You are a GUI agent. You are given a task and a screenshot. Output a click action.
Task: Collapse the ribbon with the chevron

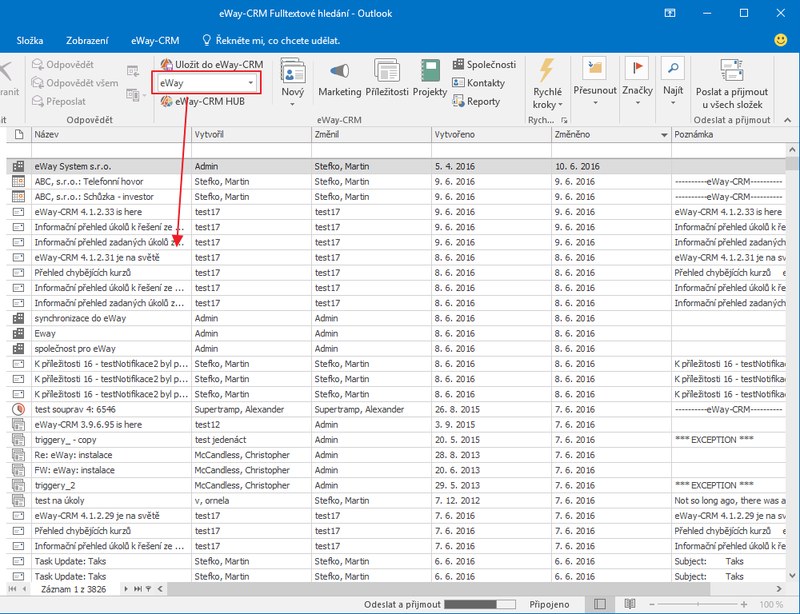[x=787, y=120]
